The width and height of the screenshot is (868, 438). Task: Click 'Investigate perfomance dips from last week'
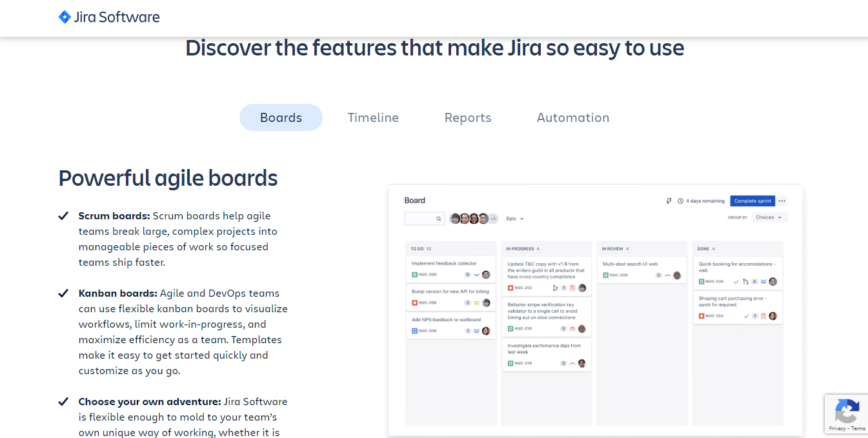[x=544, y=349]
